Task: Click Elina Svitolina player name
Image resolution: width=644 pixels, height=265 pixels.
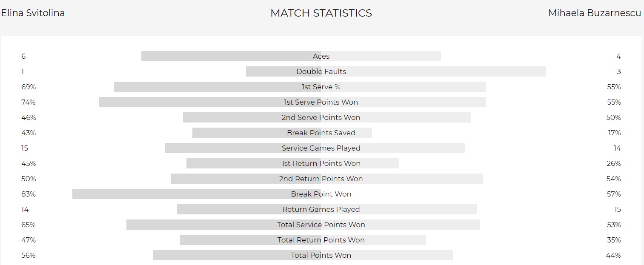Action: pyautogui.click(x=33, y=13)
